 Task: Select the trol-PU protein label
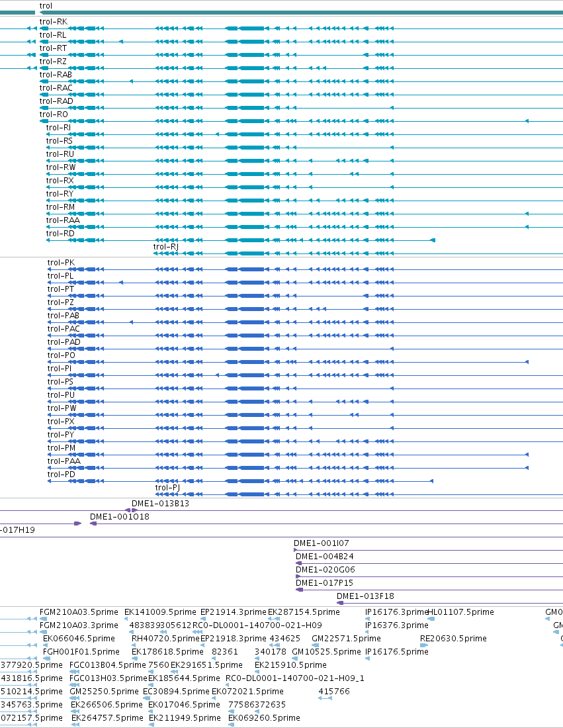click(61, 395)
